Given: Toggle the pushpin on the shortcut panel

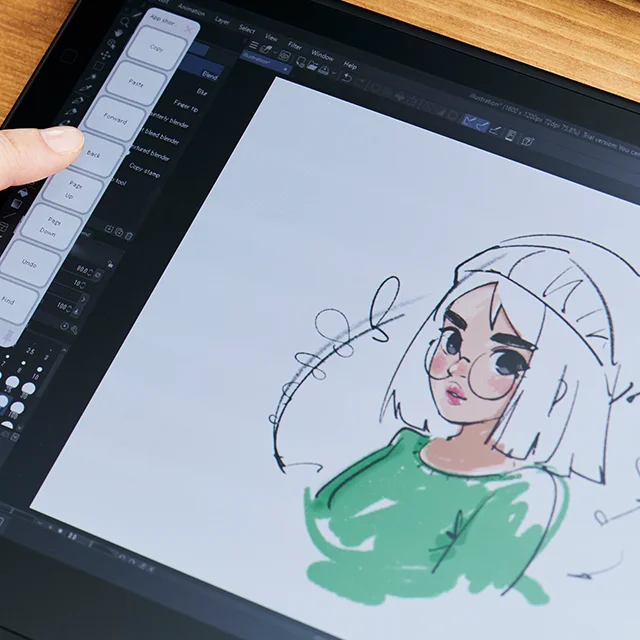Looking at the screenshot, I should (8, 337).
